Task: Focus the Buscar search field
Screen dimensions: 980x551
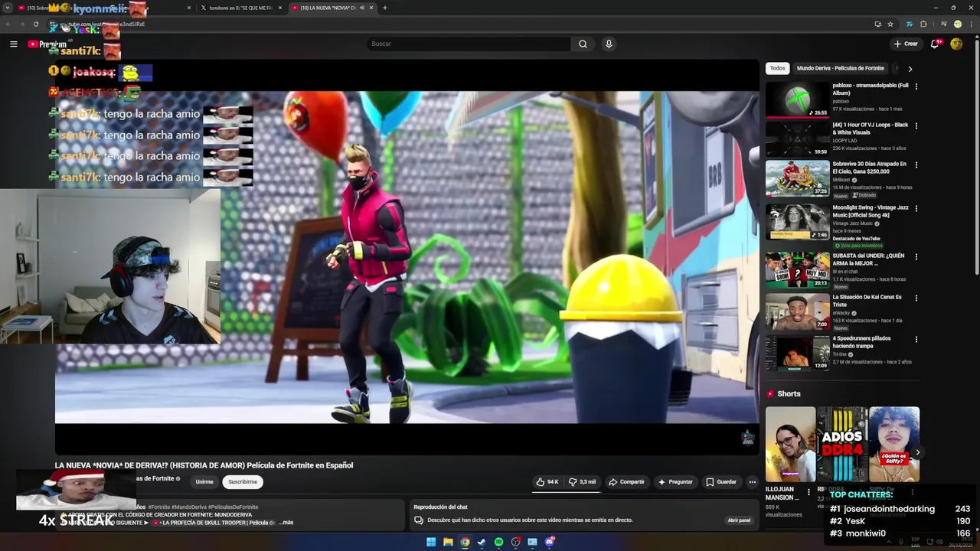Action: (469, 44)
